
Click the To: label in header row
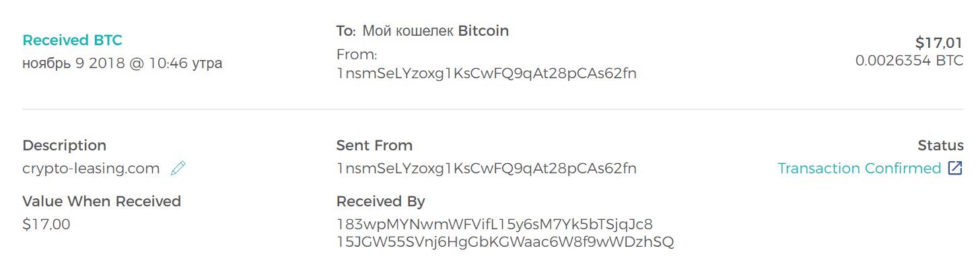click(346, 31)
